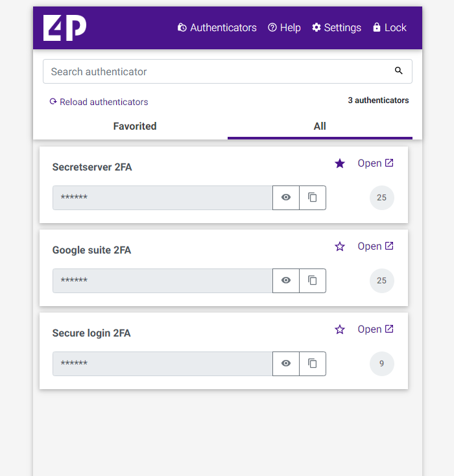This screenshot has height=476, width=454.
Task: Lock the authenticator app
Action: click(x=389, y=28)
